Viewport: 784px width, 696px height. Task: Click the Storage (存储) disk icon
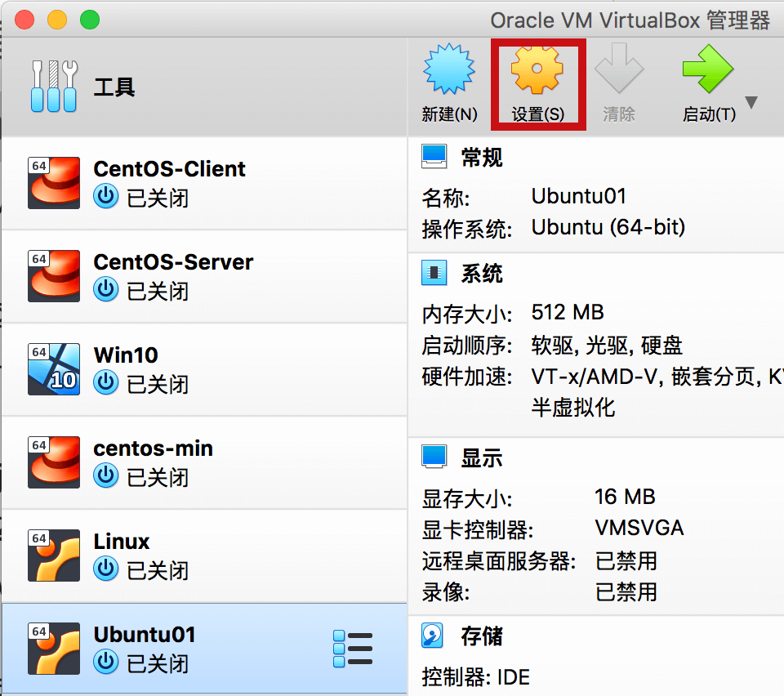433,635
